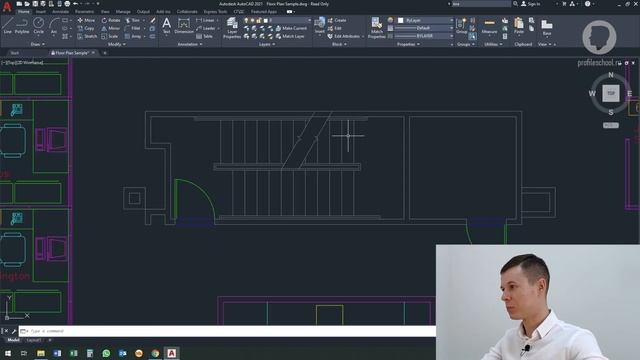The height and width of the screenshot is (360, 640).
Task: Open WhatsApp from the taskbar
Action: [106, 353]
